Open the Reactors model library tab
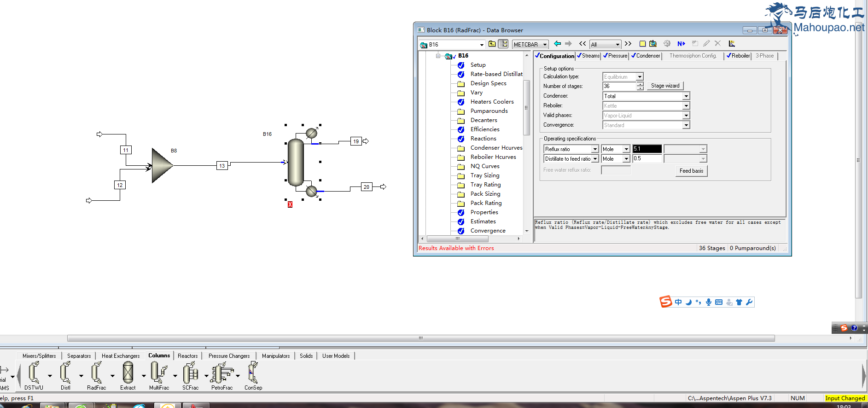This screenshot has height=408, width=868. (187, 356)
